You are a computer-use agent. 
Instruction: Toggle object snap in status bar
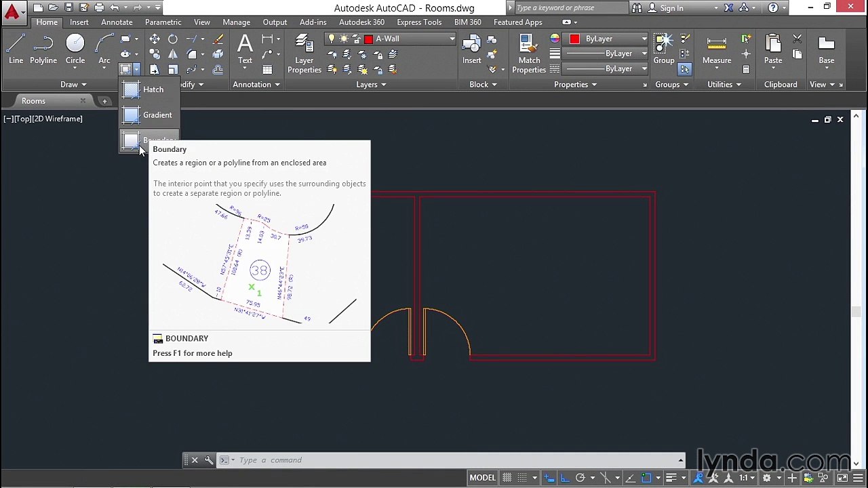pyautogui.click(x=647, y=478)
